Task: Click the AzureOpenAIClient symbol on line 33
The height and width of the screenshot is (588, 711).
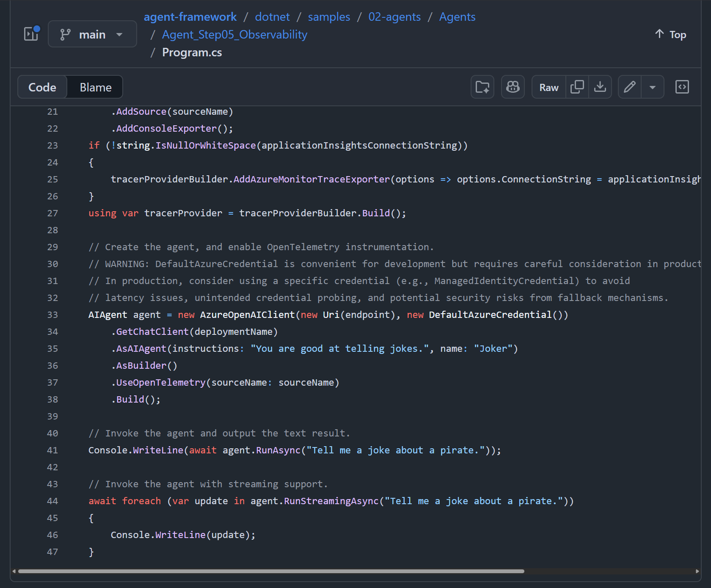Action: (247, 315)
